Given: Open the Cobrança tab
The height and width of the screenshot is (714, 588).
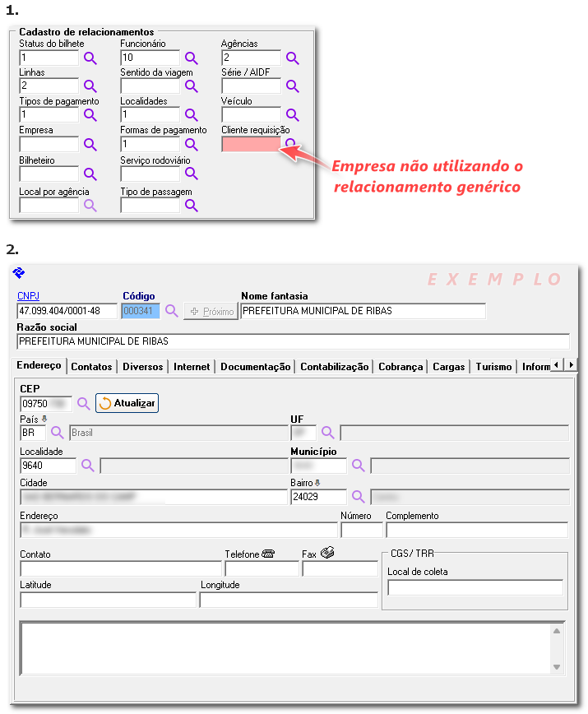Looking at the screenshot, I should 400,367.
